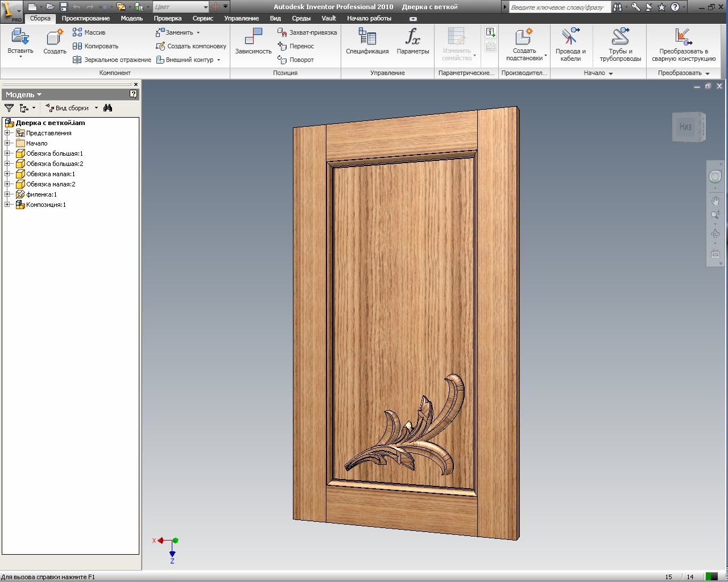Select the Массив pattern tool
This screenshot has height=582, width=728.
89,32
